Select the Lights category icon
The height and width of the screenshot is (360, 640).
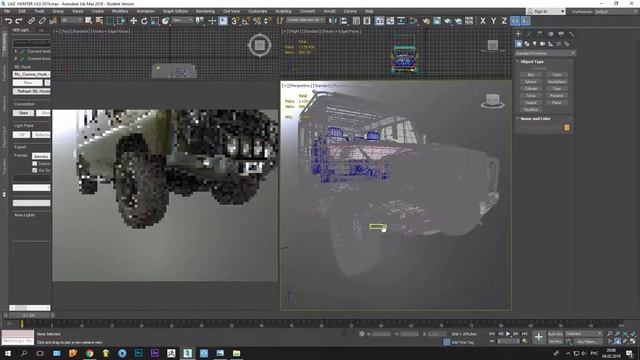[x=534, y=44]
